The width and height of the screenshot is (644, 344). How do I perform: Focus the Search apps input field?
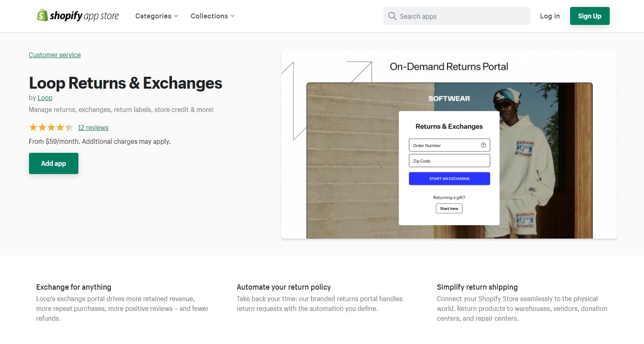click(457, 16)
